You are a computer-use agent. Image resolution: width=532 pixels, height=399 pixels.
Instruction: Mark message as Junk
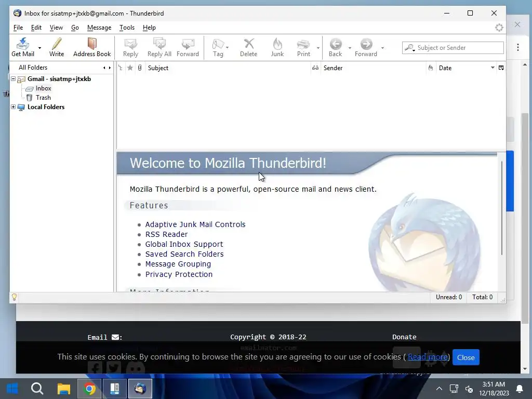click(x=277, y=47)
